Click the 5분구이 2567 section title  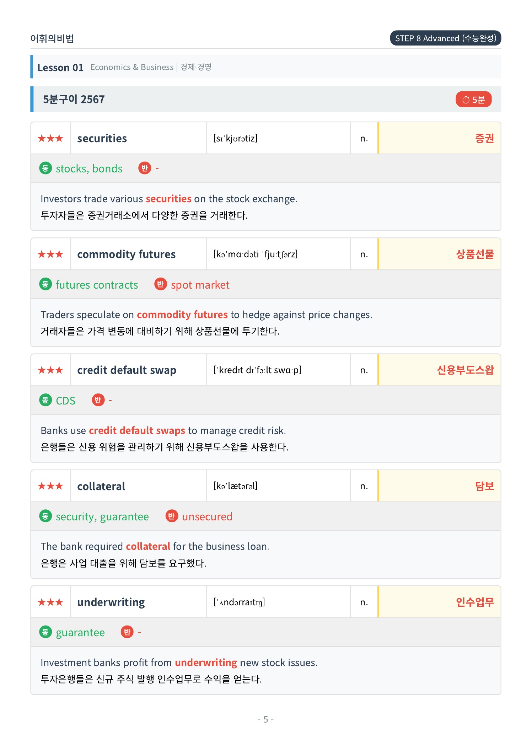pyautogui.click(x=74, y=100)
